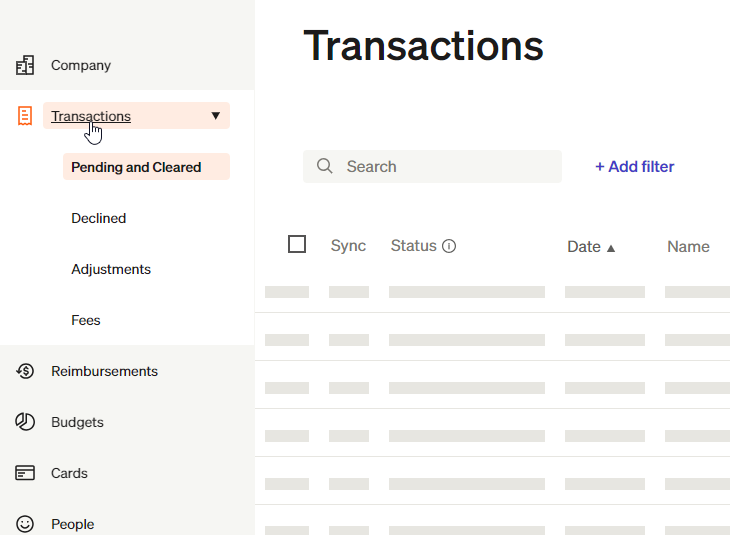The height and width of the screenshot is (535, 730).
Task: Click the Cards credit card icon
Action: pos(25,473)
